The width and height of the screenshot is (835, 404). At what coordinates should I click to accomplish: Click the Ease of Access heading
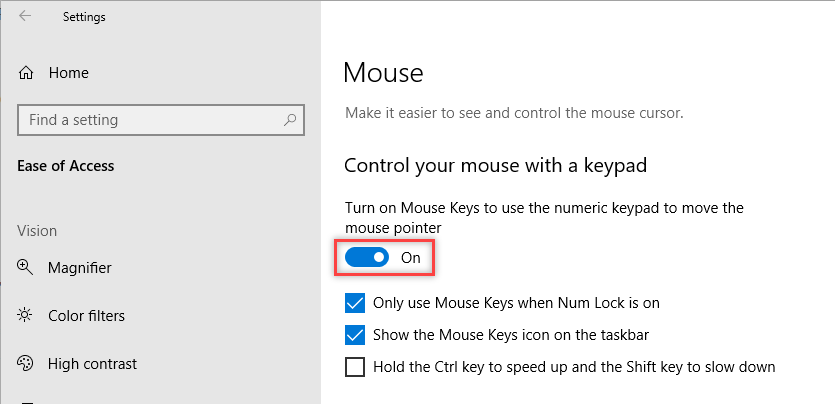pyautogui.click(x=66, y=166)
